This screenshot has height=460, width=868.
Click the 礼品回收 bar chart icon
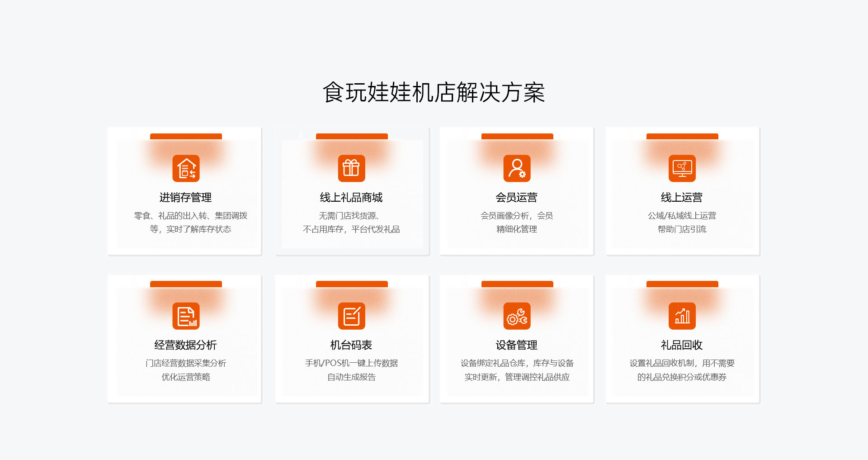[682, 316]
